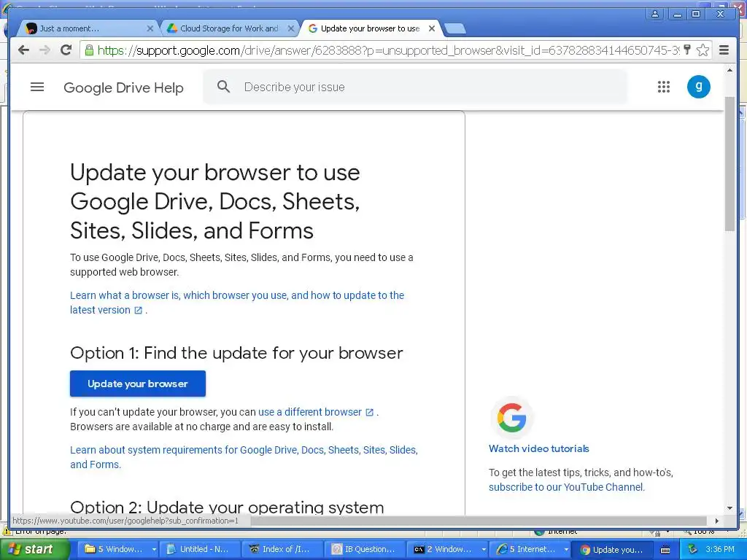Click the system tray clock 3:36 PM
This screenshot has width=747, height=560.
pyautogui.click(x=720, y=549)
